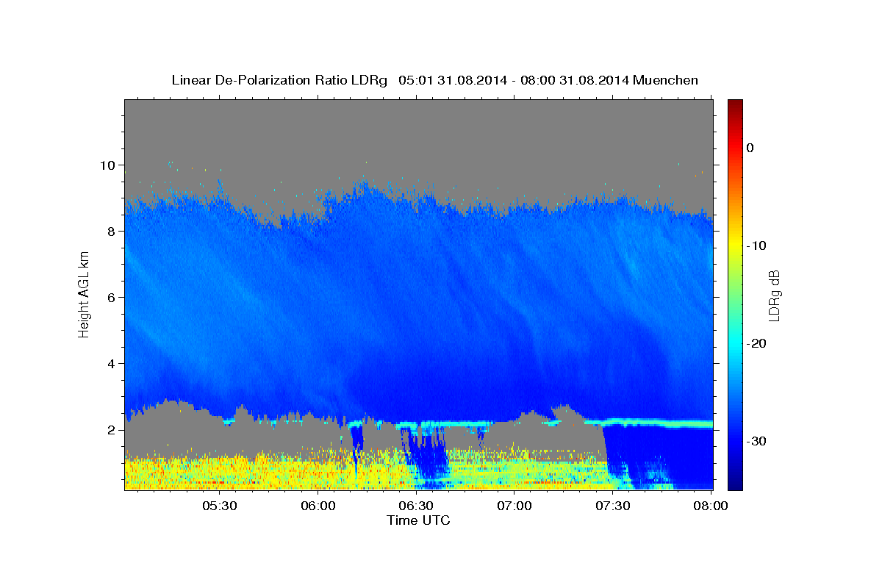This screenshot has width=882, height=588.
Task: Click the 08:00 time tick label
Action: pyautogui.click(x=712, y=506)
